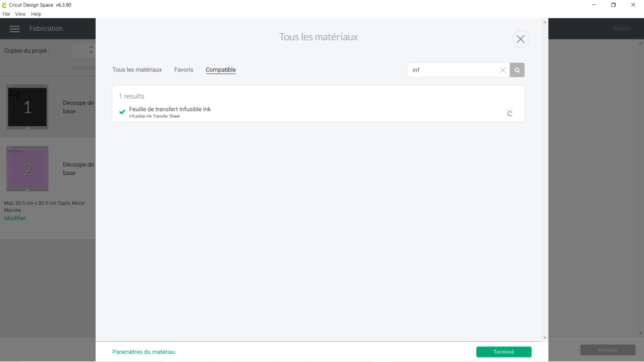
Task: Select mat 2 purple thumbnail
Action: click(27, 168)
